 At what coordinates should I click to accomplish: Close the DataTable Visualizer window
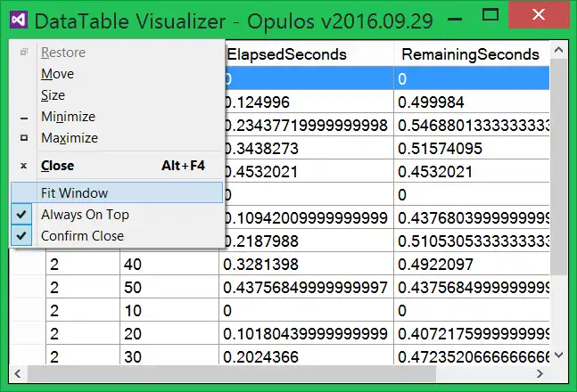pos(539,15)
